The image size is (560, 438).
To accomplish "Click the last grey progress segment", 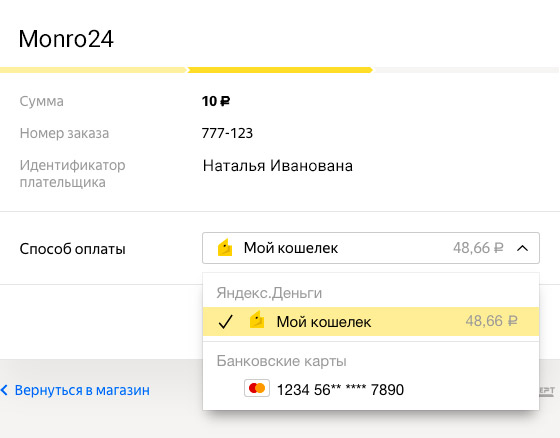I will click(466, 70).
